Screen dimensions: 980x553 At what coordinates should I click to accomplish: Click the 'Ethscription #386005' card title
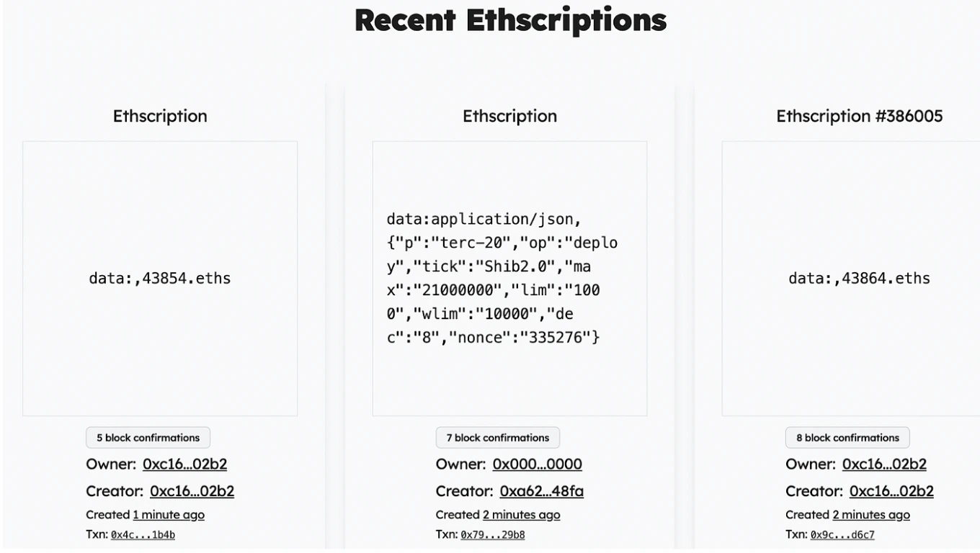coord(859,116)
